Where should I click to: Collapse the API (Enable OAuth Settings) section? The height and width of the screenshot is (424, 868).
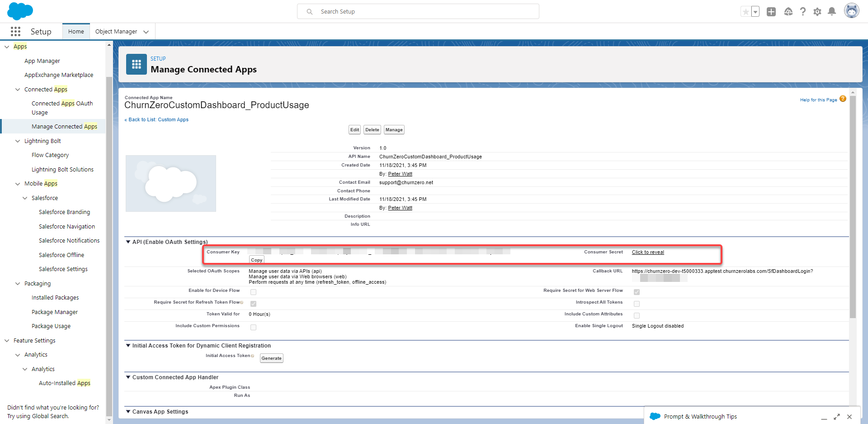click(x=128, y=242)
